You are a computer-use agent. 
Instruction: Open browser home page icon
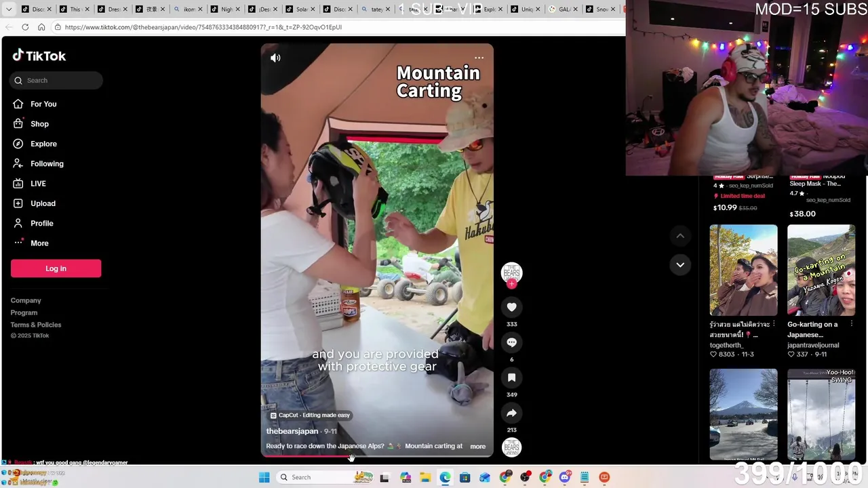[41, 27]
